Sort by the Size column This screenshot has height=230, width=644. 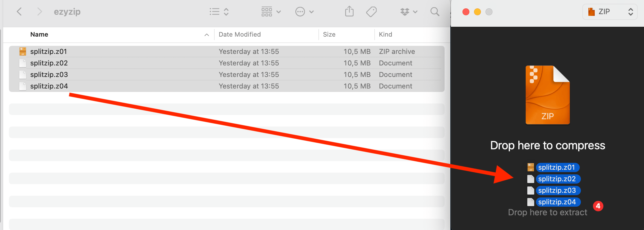[x=329, y=35]
